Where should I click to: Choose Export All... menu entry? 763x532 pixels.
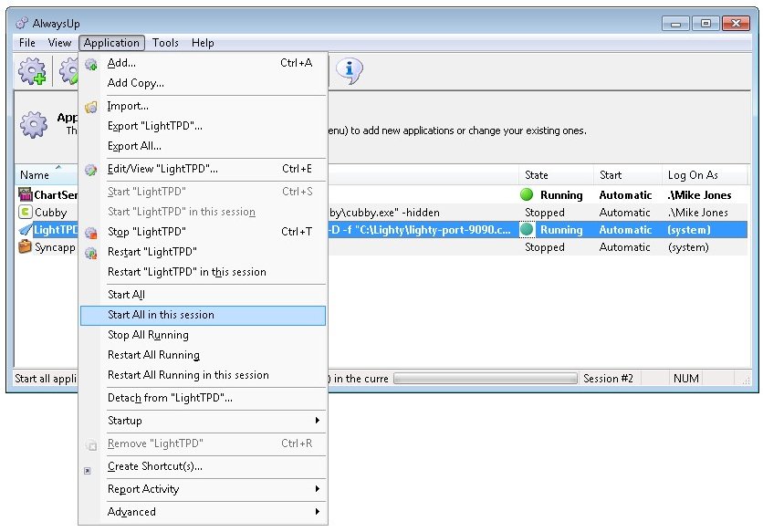point(203,145)
